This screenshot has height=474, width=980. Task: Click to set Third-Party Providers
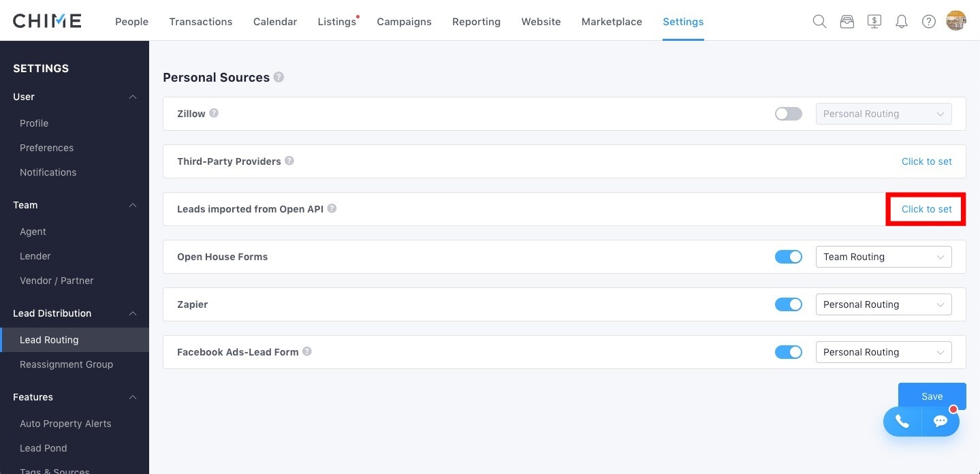[x=926, y=161]
